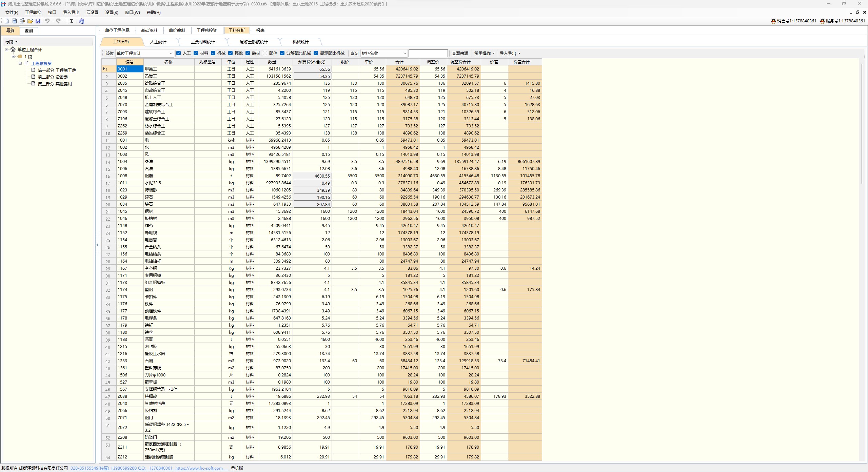Click the 查看来源 button

pyautogui.click(x=460, y=53)
